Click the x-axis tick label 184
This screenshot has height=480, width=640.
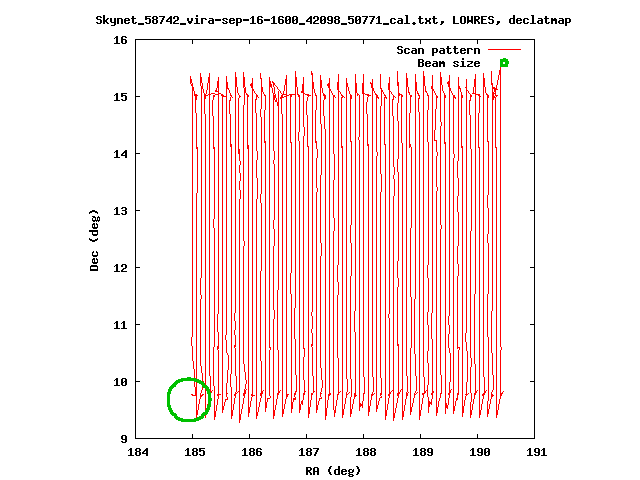[138, 452]
